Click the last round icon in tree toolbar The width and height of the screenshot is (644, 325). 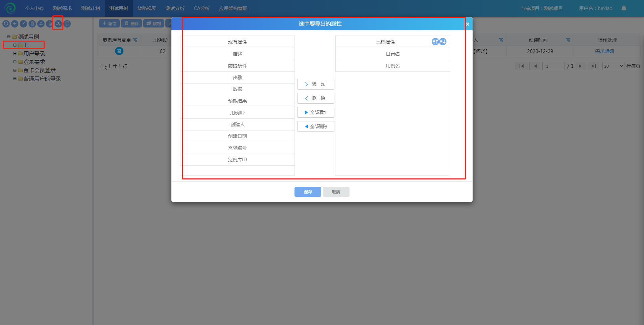click(67, 23)
